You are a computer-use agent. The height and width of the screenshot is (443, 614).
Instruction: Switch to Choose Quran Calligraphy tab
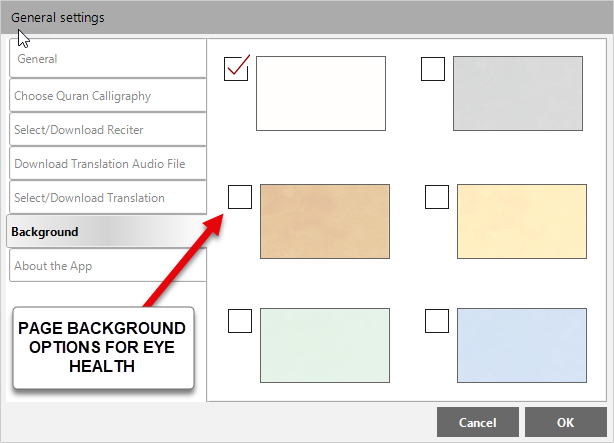coord(108,96)
